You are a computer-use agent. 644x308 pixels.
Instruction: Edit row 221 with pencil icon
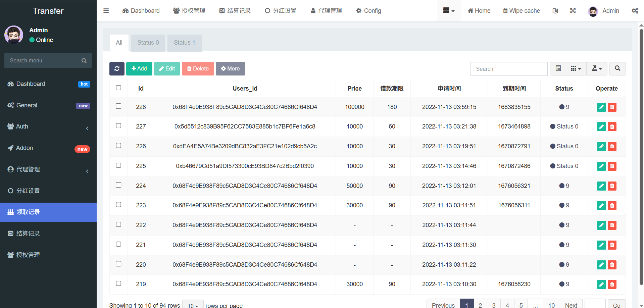click(601, 245)
